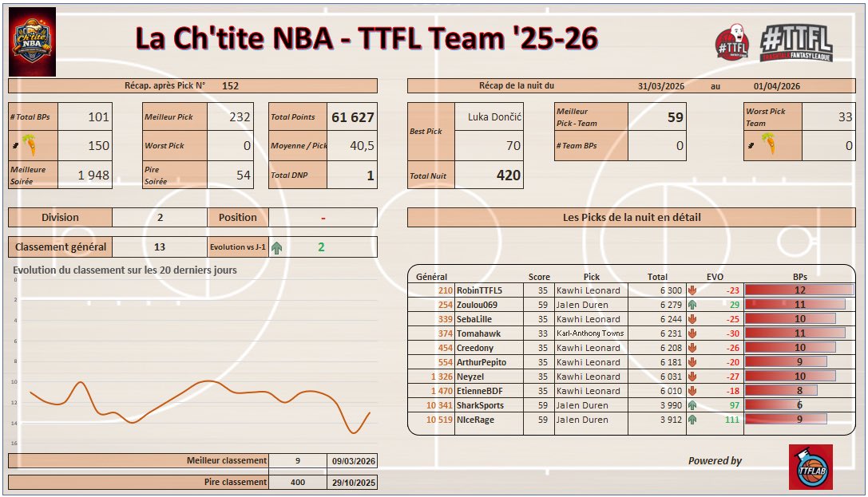Click the Division value 2
The image size is (868, 497).
(160, 217)
